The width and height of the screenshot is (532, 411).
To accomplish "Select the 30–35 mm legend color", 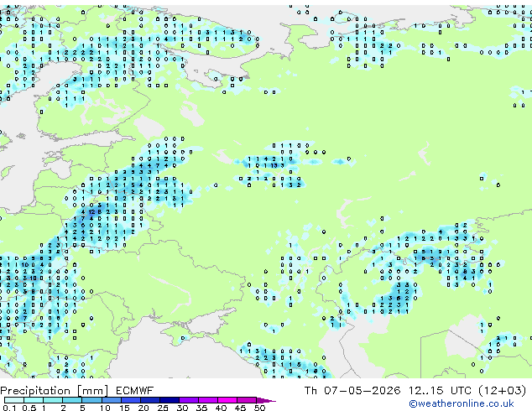I will point(188,400).
